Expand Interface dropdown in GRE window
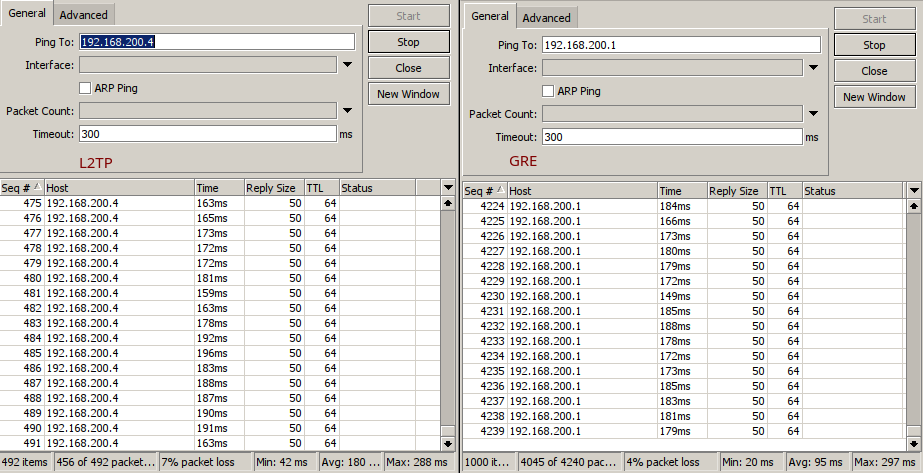Viewport: 923px width, 473px height. pyautogui.click(x=814, y=68)
